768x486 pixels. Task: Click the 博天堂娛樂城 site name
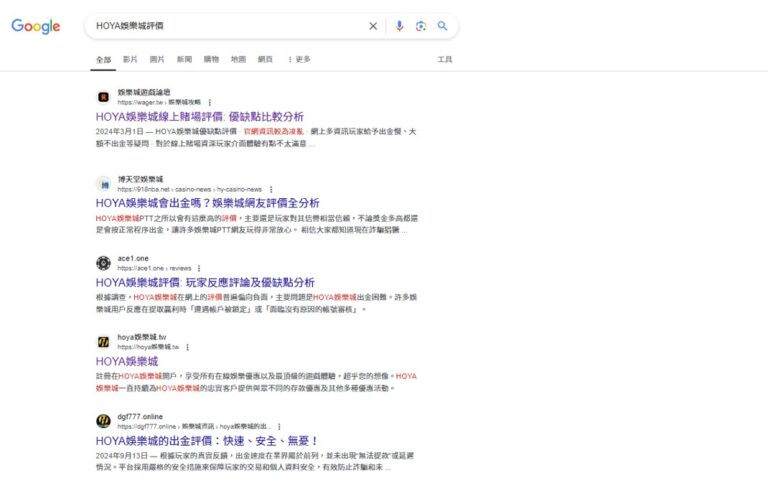[x=141, y=179]
